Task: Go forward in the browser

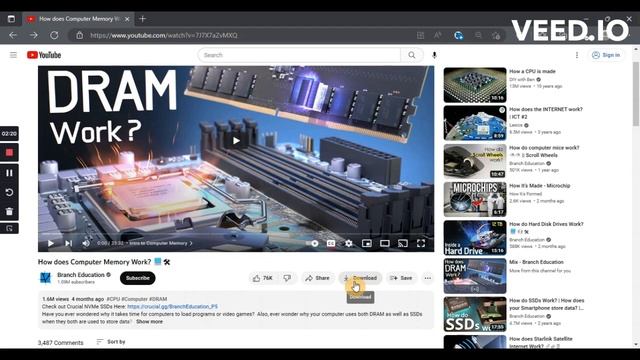Action: click(x=33, y=35)
